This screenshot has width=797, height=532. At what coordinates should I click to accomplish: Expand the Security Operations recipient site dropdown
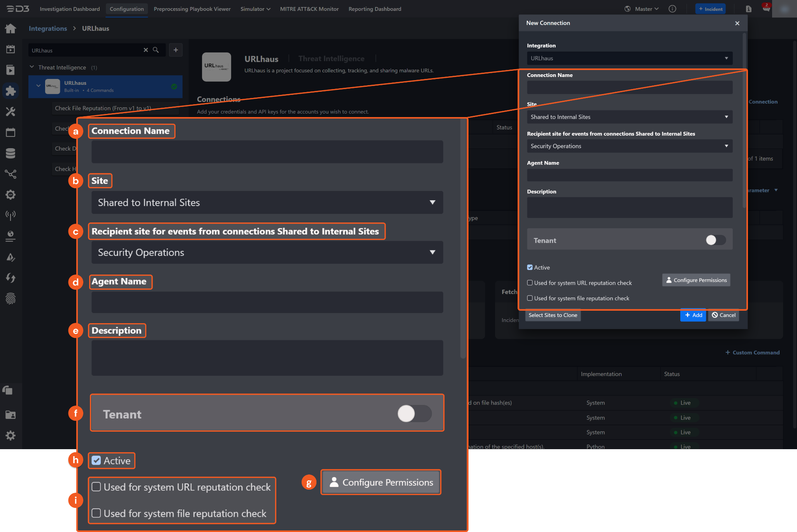tap(629, 146)
